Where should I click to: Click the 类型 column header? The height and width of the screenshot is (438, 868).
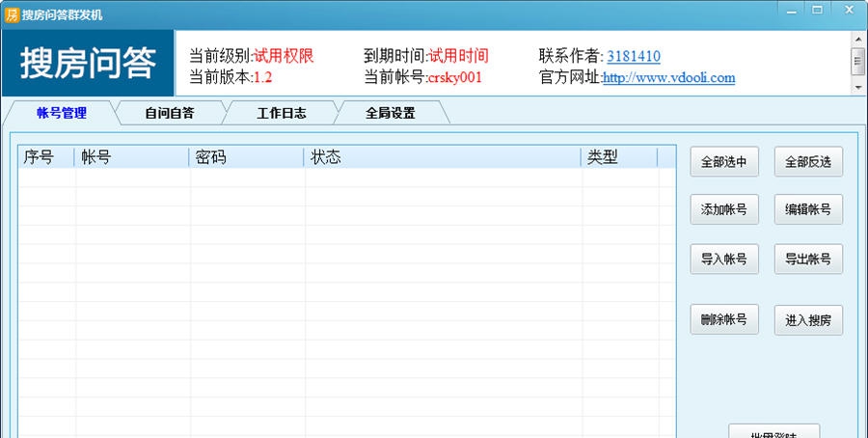click(x=619, y=157)
